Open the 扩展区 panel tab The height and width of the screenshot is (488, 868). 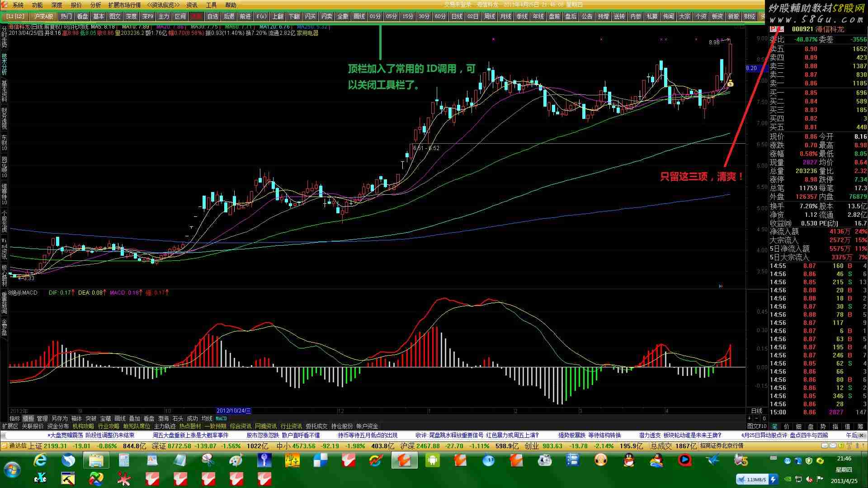(10, 426)
